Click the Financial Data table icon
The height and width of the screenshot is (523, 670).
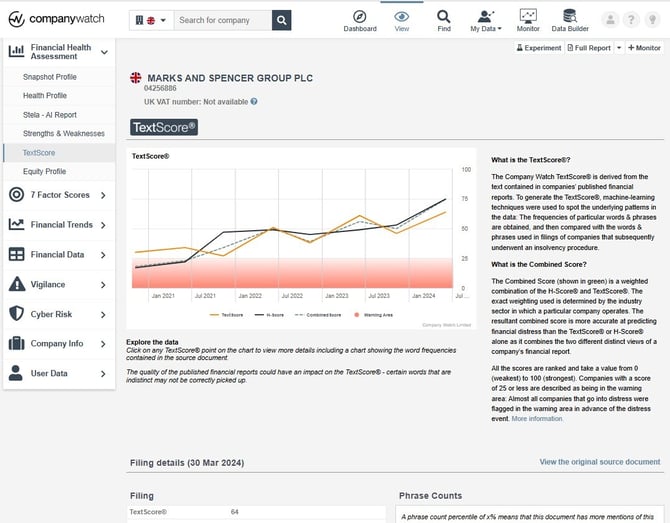pyautogui.click(x=16, y=254)
